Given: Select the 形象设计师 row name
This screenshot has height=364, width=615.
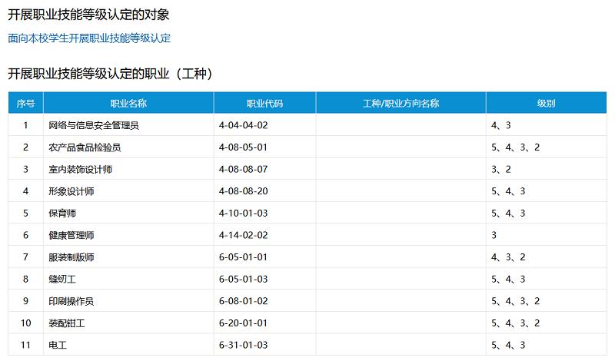Looking at the screenshot, I should click(x=71, y=190).
